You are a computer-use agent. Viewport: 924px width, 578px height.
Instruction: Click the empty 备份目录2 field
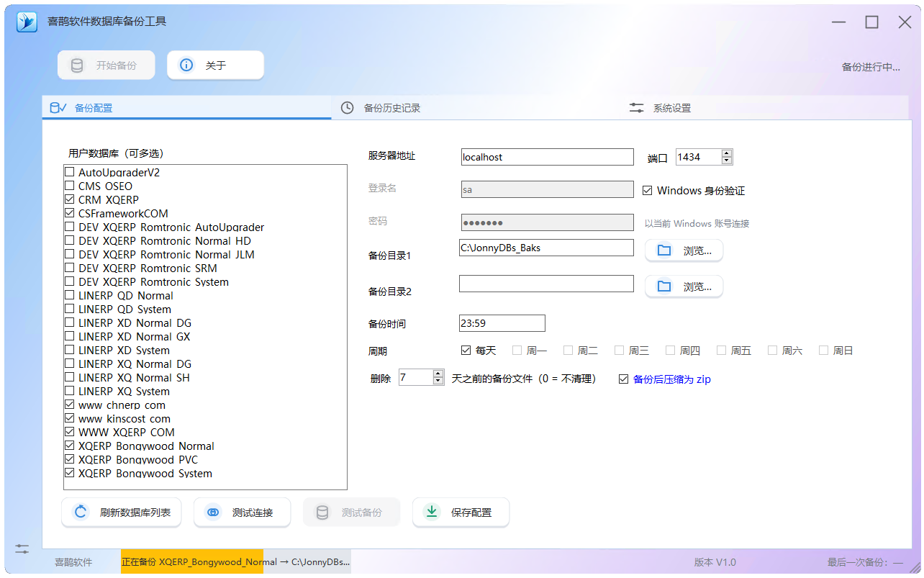pyautogui.click(x=546, y=284)
